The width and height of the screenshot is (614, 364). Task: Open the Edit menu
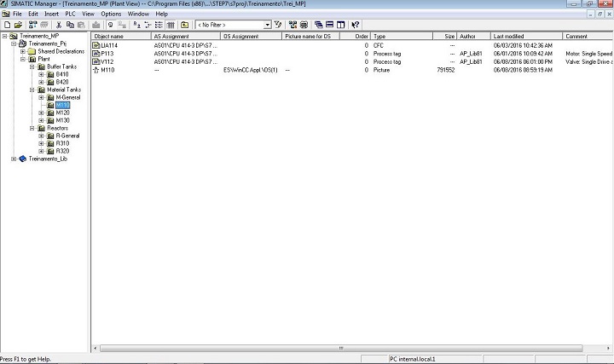tap(33, 14)
